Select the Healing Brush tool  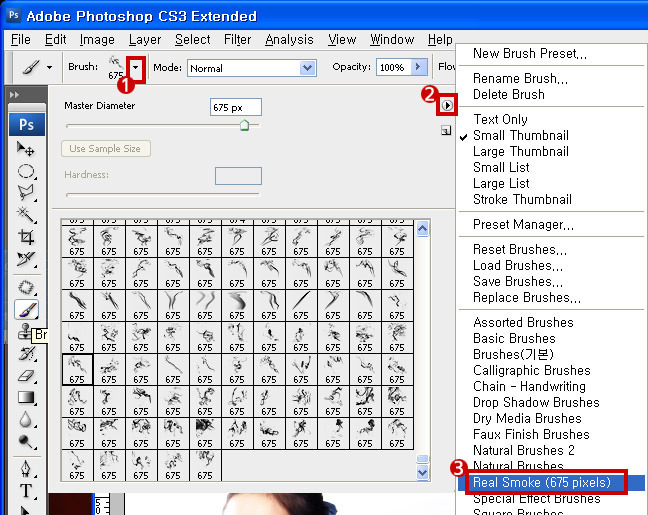point(26,287)
